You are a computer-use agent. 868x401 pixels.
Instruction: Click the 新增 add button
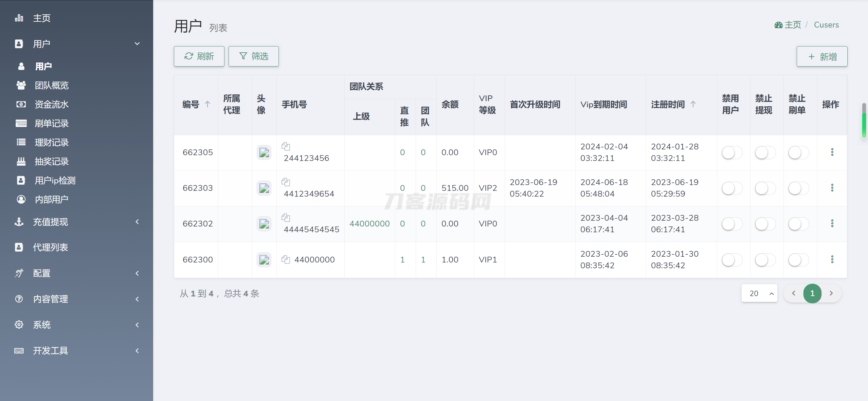822,57
